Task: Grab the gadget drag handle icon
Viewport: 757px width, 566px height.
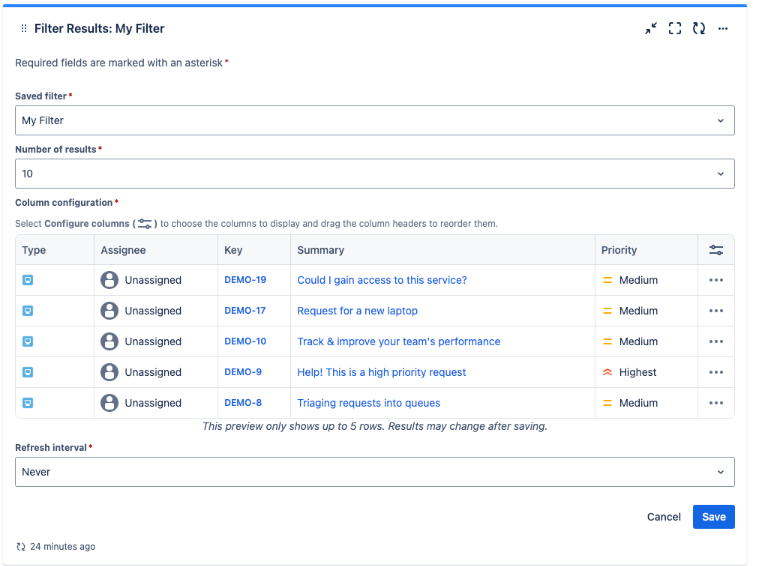Action: 24,28
